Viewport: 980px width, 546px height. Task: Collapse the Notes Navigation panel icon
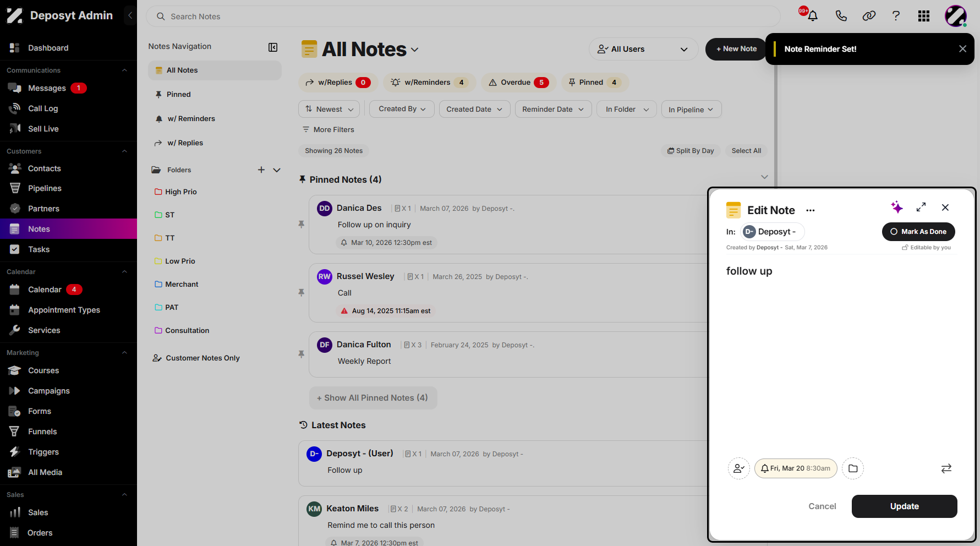coord(273,47)
